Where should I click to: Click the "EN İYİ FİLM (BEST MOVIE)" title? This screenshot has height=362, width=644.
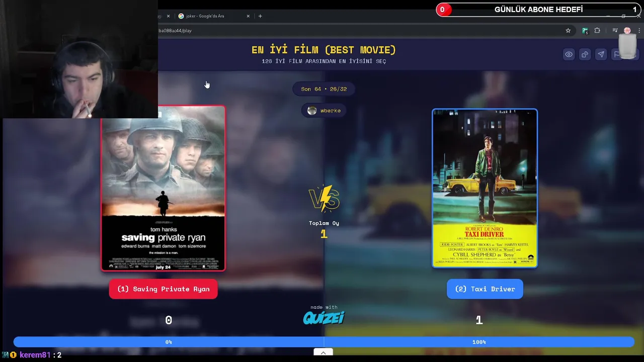324,50
